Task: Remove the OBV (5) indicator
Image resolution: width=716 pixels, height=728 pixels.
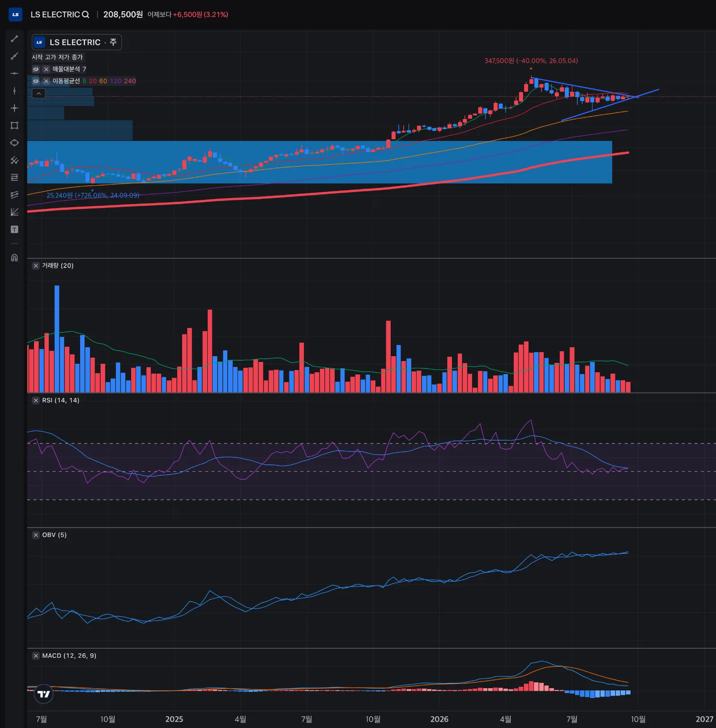Action: tap(36, 535)
